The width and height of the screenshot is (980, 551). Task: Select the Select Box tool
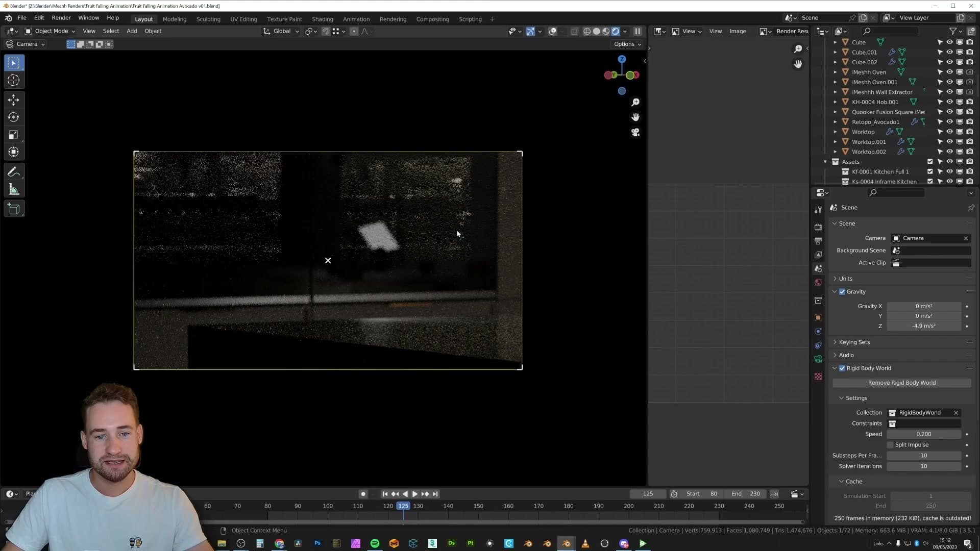coord(14,63)
